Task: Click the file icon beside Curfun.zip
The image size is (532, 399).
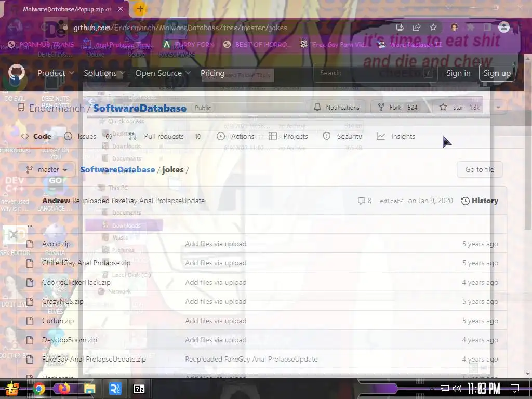Action: point(30,321)
